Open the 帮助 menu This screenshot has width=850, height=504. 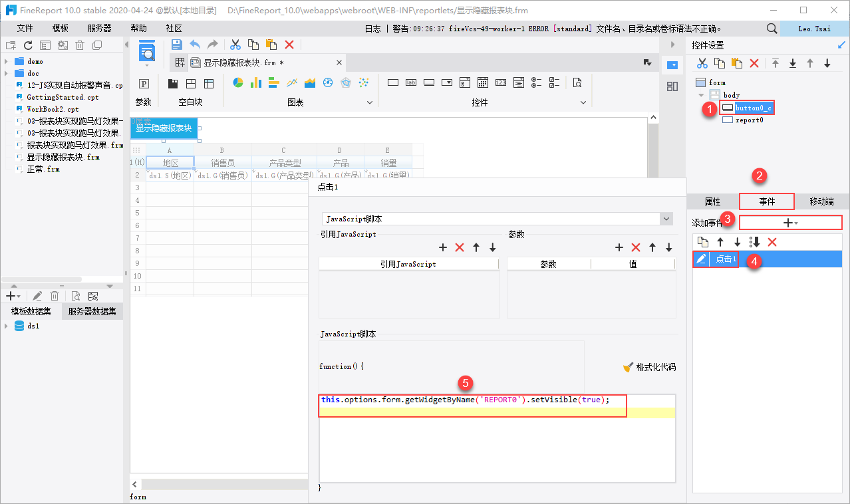(x=138, y=29)
